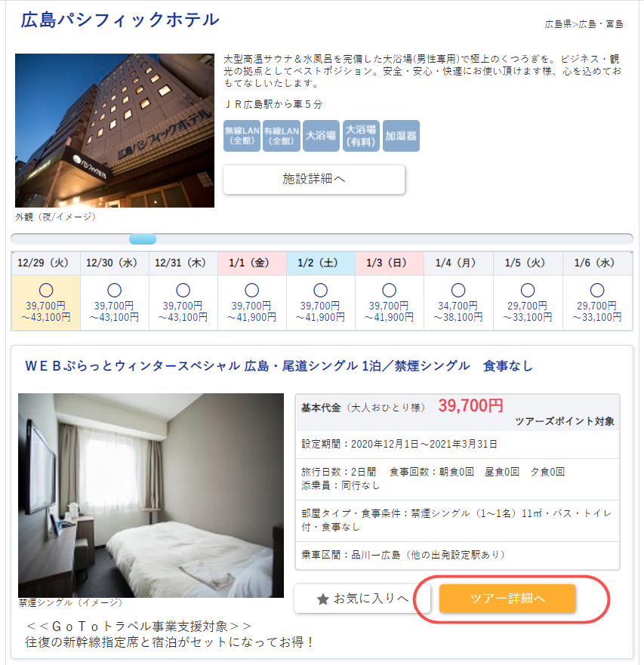Screen dimensions: 644x665
Task: Open ツアー詳細へ tour details button
Action: click(507, 599)
